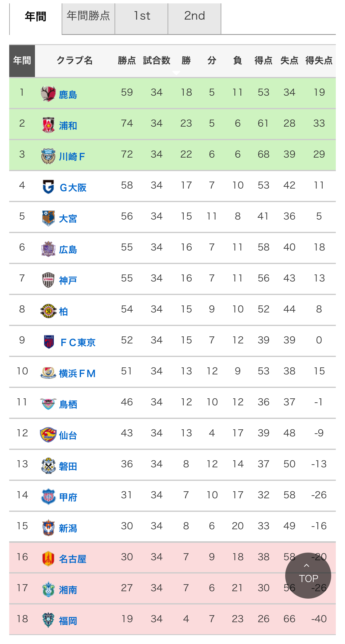Click the Urawa (浦和) club crest icon
Viewport: 345px width, 644px height.
point(48,125)
